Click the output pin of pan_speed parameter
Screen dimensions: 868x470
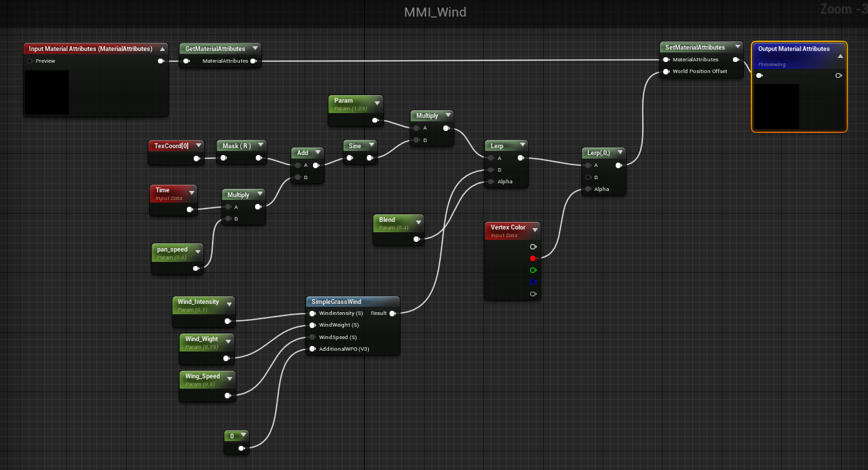196,268
